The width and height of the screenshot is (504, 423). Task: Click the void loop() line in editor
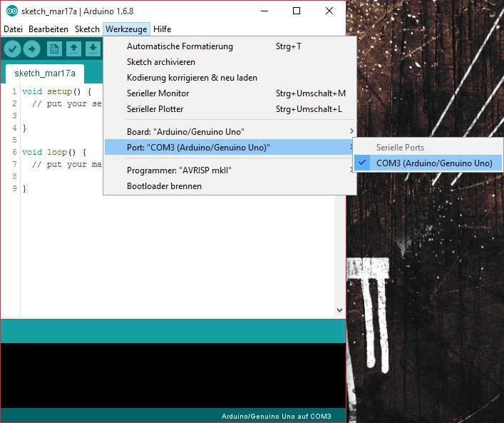[x=54, y=152]
